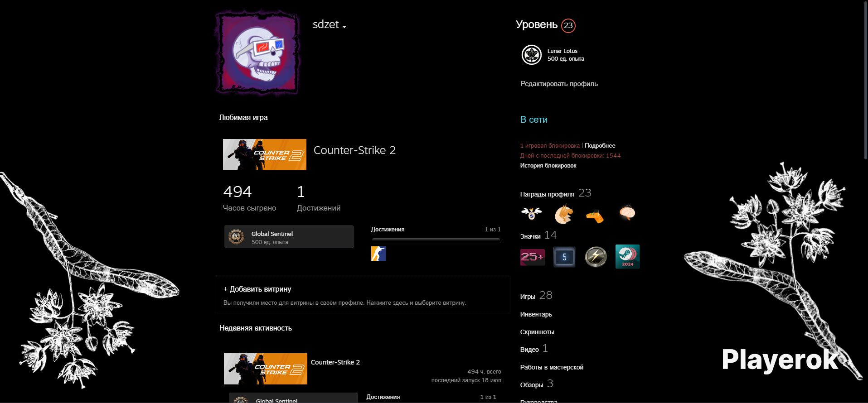The image size is (868, 403).
Task: Select the brain profile award icon
Action: (627, 213)
